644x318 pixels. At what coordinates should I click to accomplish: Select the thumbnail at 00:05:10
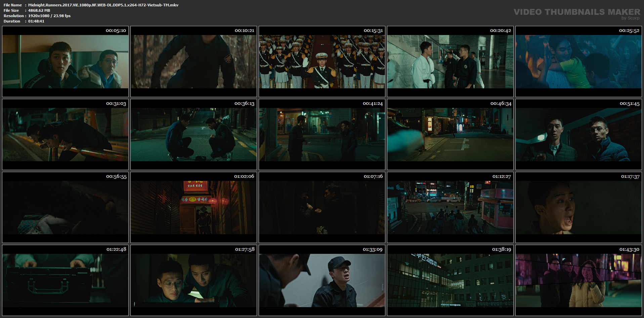(x=65, y=62)
